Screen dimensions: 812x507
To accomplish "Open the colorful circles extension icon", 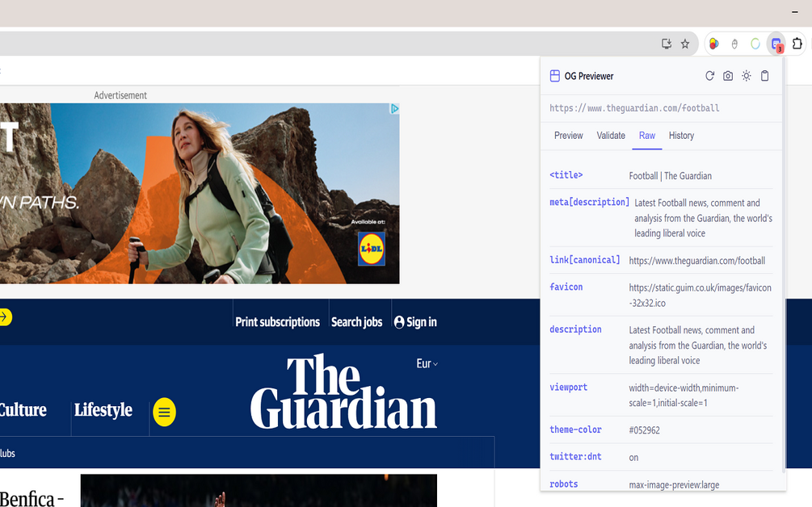I will pyautogui.click(x=714, y=44).
